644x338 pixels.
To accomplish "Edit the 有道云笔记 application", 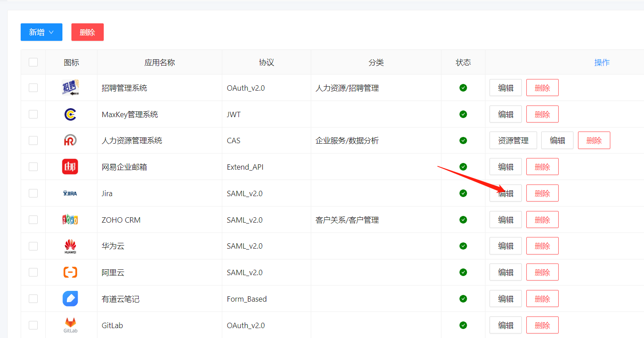I will 506,298.
